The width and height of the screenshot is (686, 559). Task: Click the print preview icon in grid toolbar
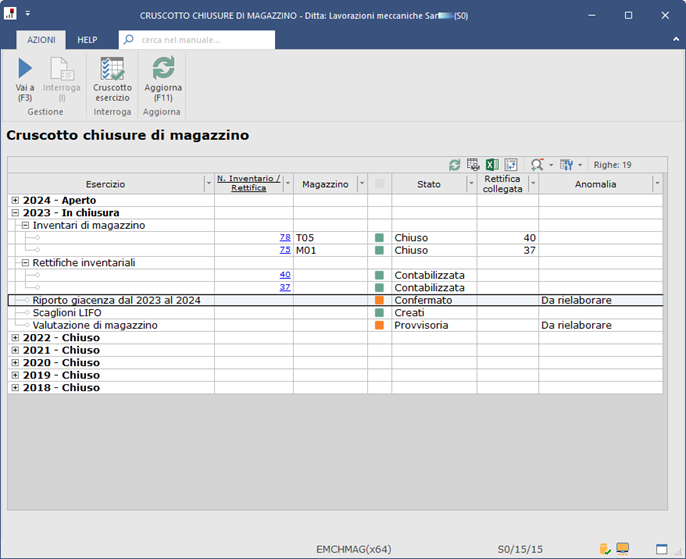(473, 165)
